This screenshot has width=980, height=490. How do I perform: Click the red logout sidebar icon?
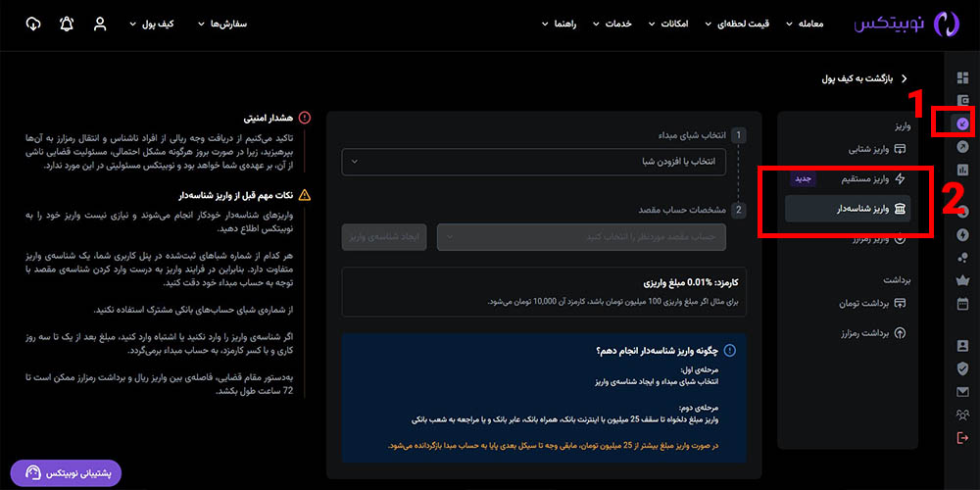tap(962, 437)
